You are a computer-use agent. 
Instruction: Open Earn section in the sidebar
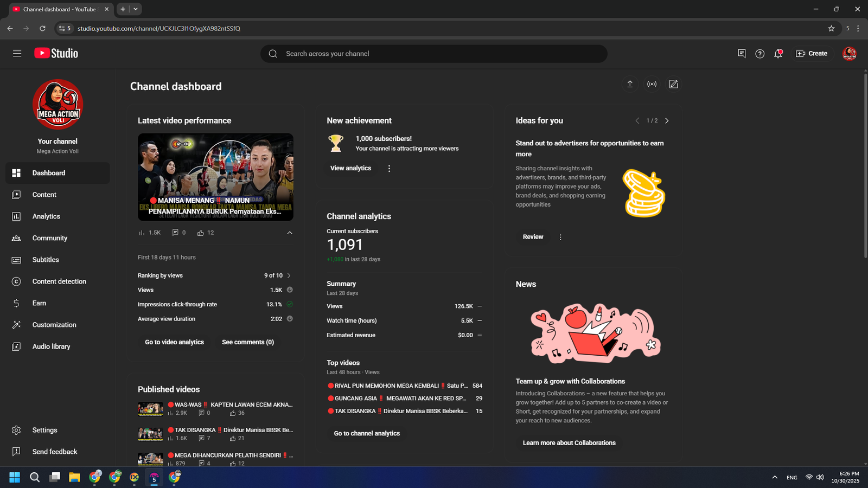click(39, 303)
